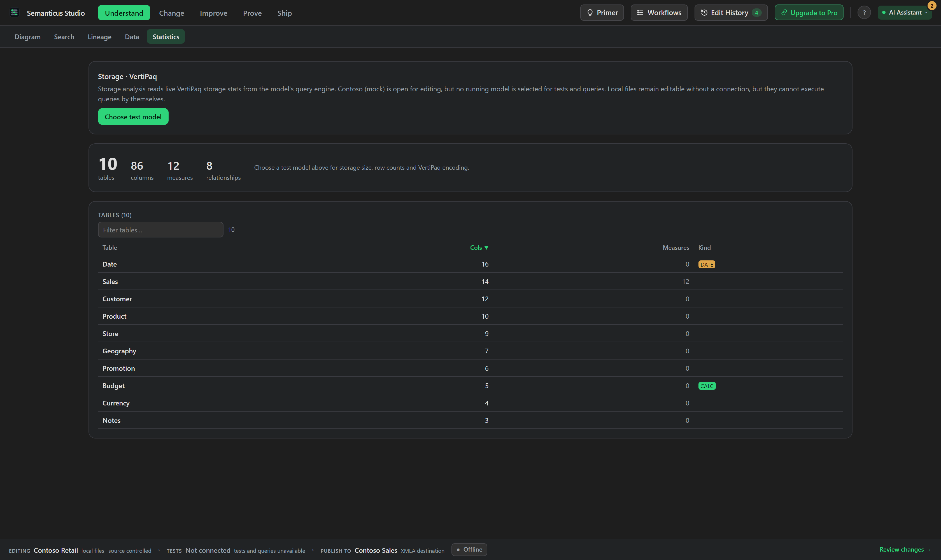Select the Store table row

pyautogui.click(x=470, y=333)
